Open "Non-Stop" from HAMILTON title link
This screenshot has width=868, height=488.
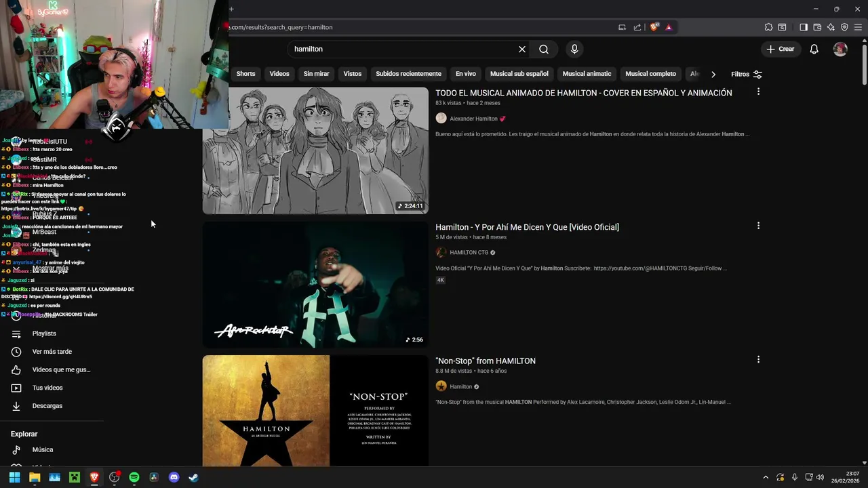(x=486, y=361)
